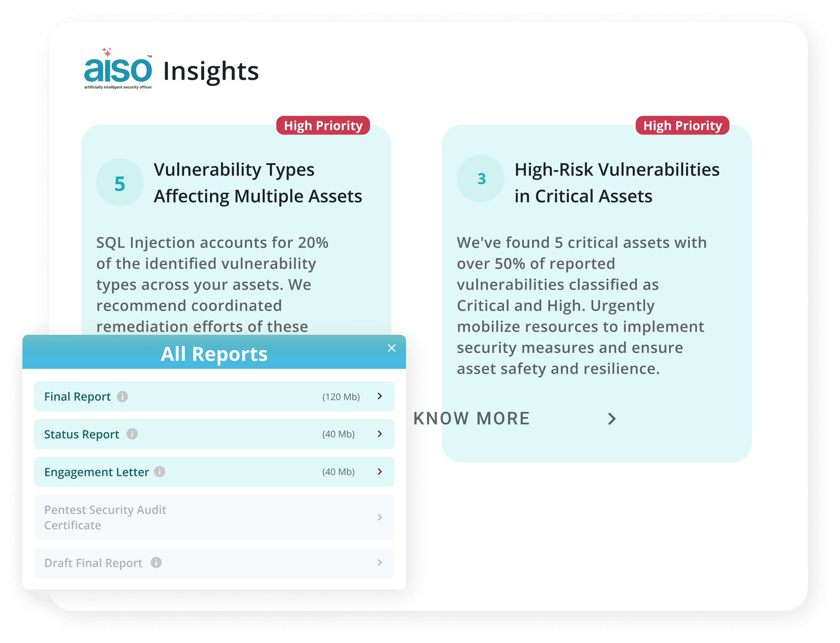Click the number 3 circle badge
The width and height of the screenshot is (840, 643).
[481, 179]
